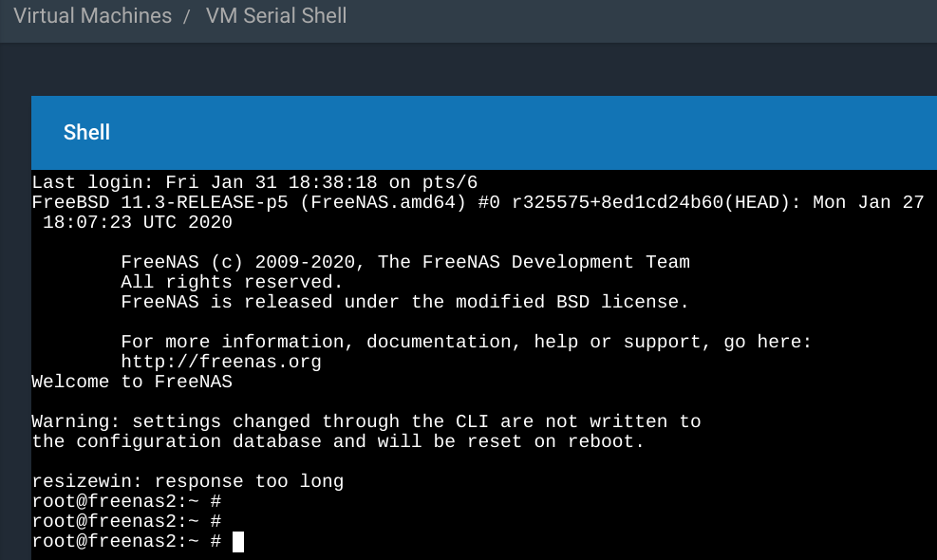Click the resizewin response too long message

pos(188,481)
